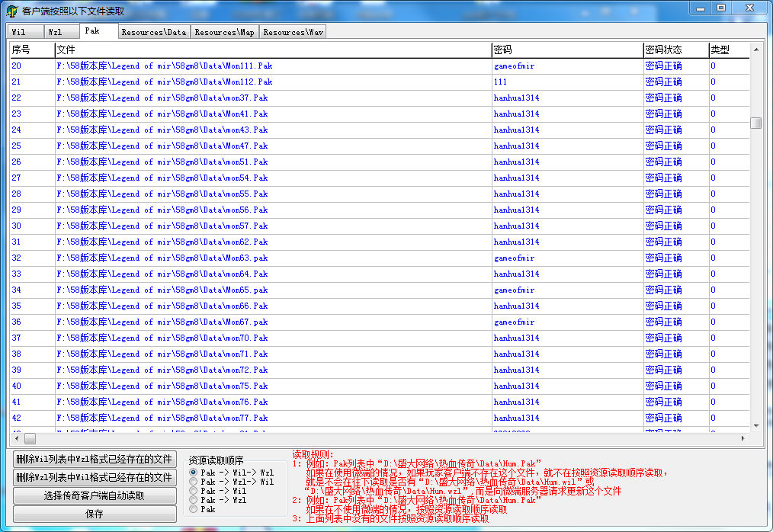
Task: Click the vertical scrollbar thumb
Action: coord(755,123)
